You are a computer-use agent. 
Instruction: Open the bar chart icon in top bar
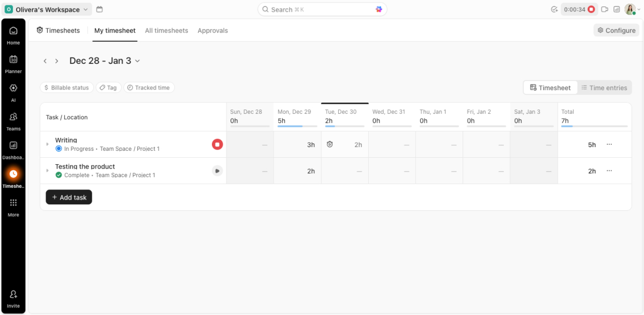(617, 9)
